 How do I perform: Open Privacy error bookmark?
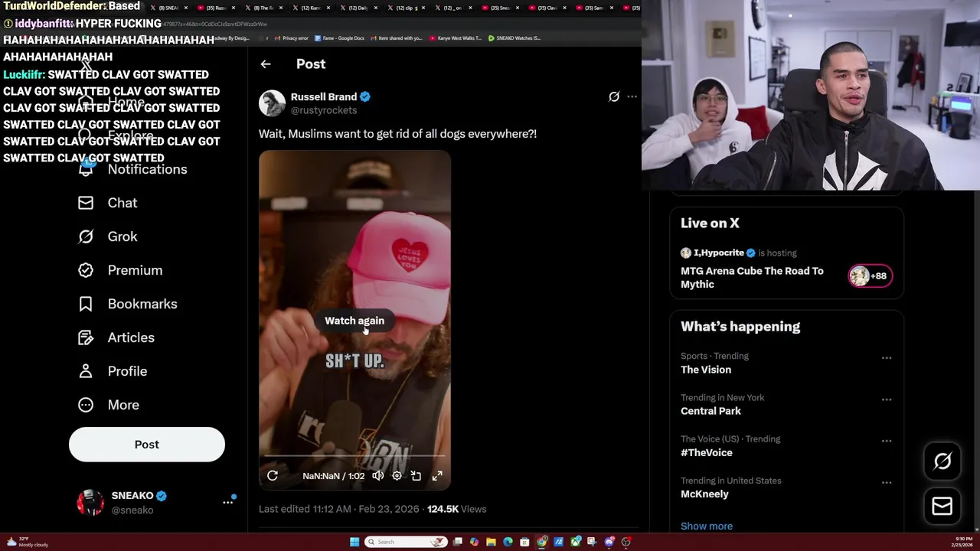pyautogui.click(x=292, y=38)
